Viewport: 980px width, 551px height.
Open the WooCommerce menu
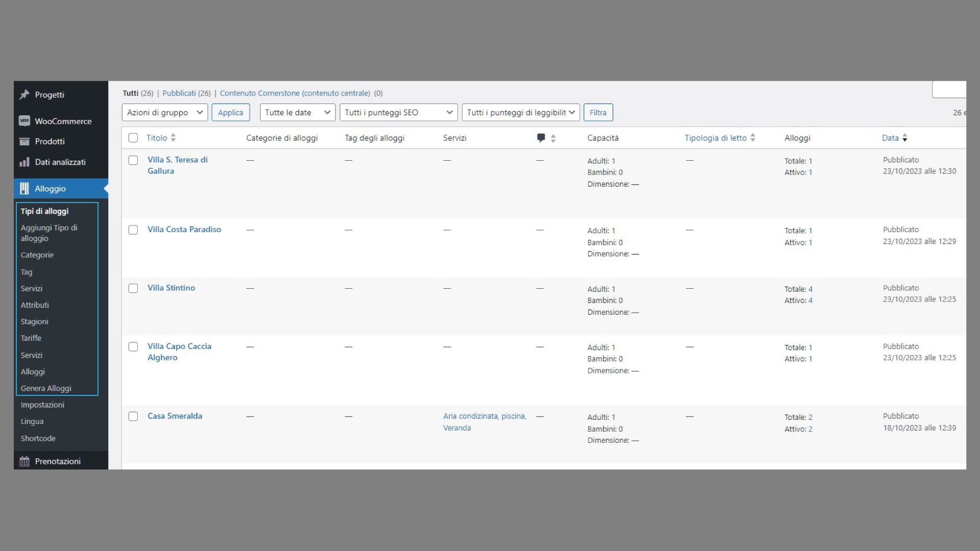coord(61,121)
